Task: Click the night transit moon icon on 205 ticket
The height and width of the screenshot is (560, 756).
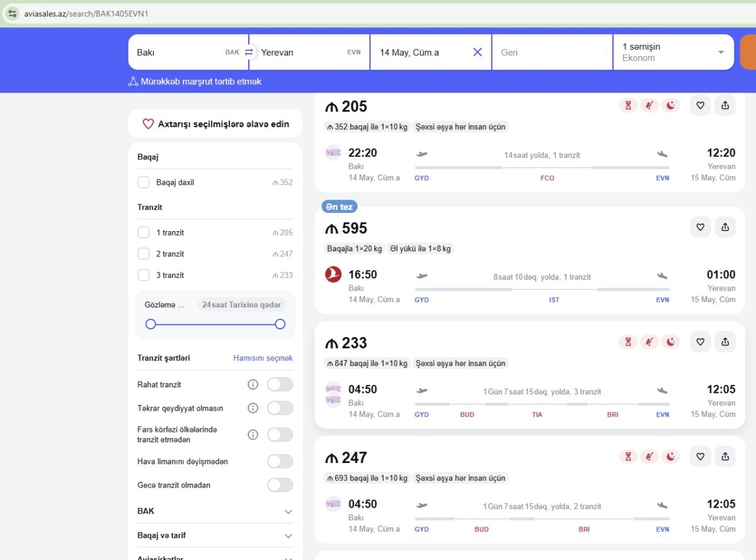Action: (x=670, y=105)
